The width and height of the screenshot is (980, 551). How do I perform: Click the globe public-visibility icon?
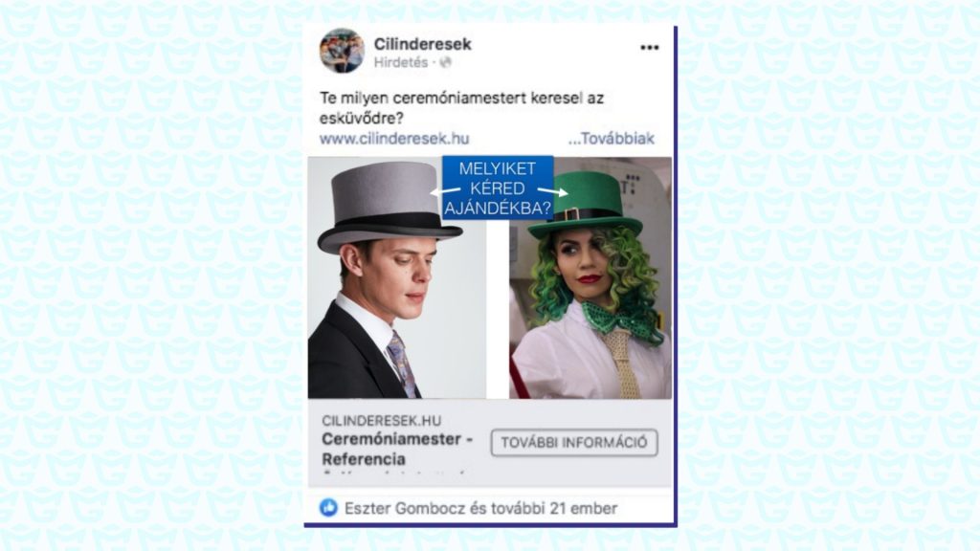(446, 62)
